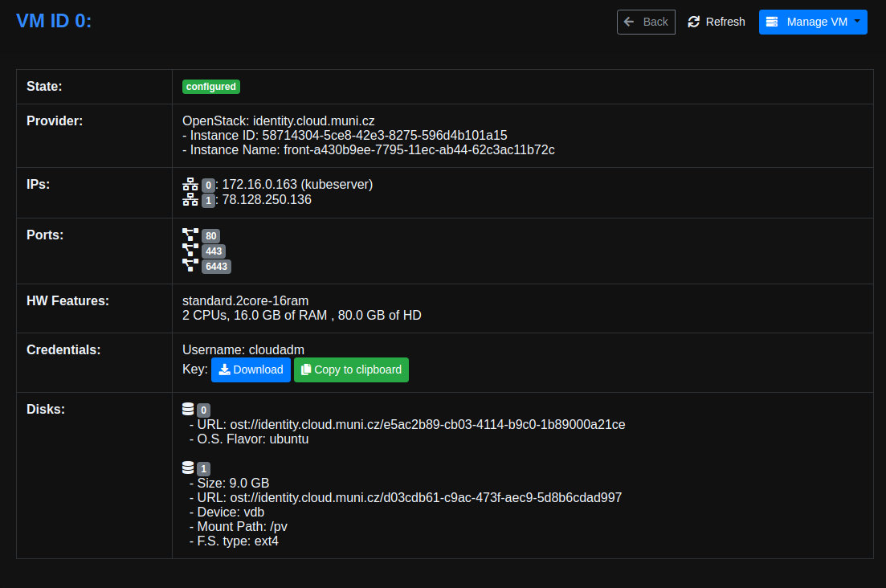Click the port icon beside 80
The image size is (886, 588).
pyautogui.click(x=190, y=235)
